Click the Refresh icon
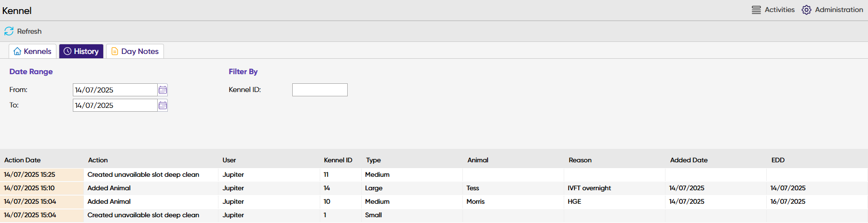Screen dimensions: 868x223 point(9,31)
